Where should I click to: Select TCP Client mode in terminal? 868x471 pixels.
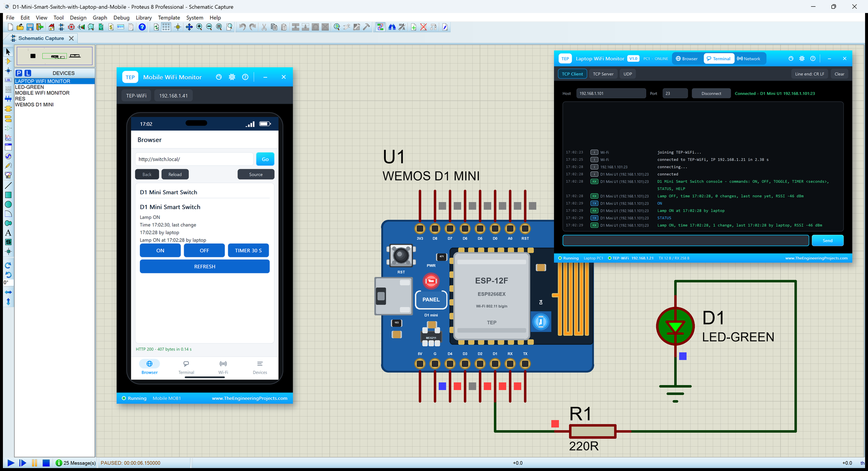point(572,74)
